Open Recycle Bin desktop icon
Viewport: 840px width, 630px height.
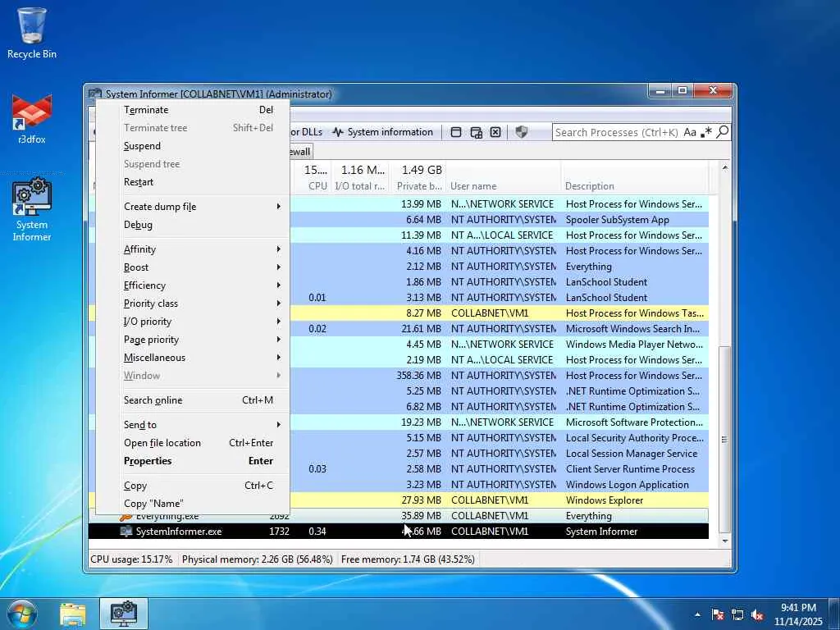[32, 33]
